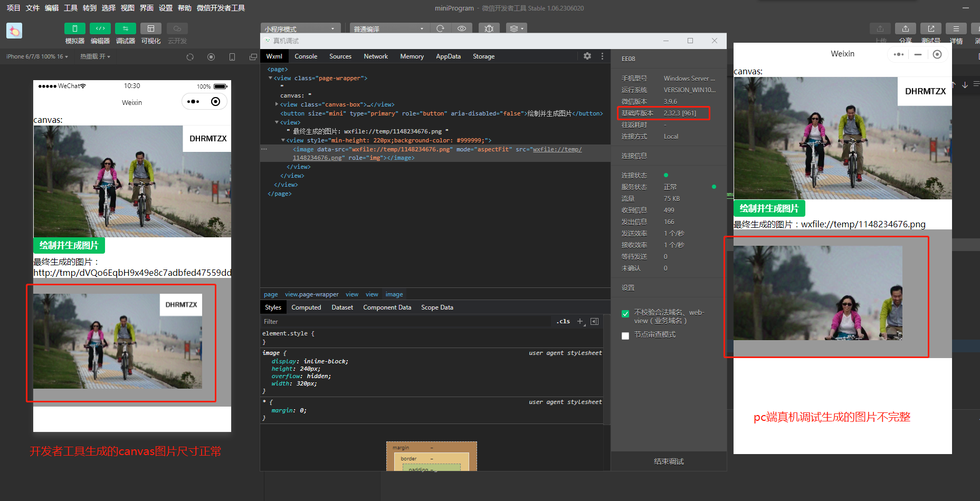Click the styles Filter input field
Viewport: 980px width, 501px height.
coord(405,322)
